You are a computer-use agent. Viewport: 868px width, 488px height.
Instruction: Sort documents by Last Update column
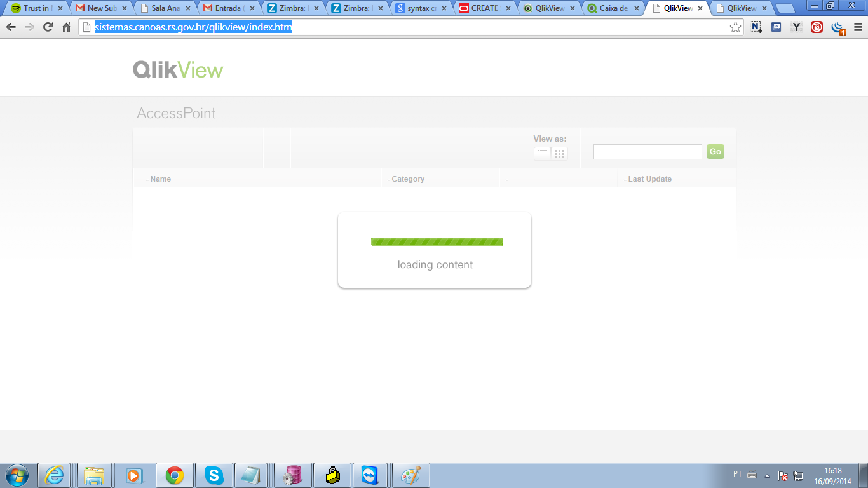click(x=649, y=179)
